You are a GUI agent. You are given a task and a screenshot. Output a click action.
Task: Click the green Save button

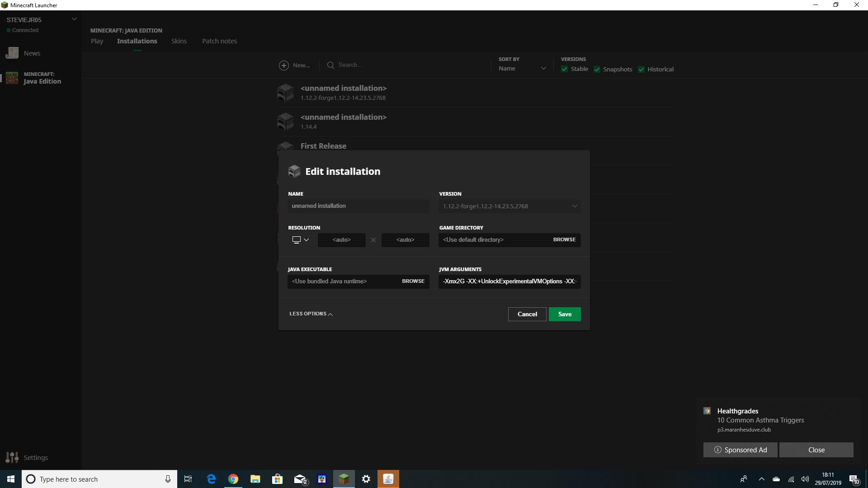click(565, 314)
